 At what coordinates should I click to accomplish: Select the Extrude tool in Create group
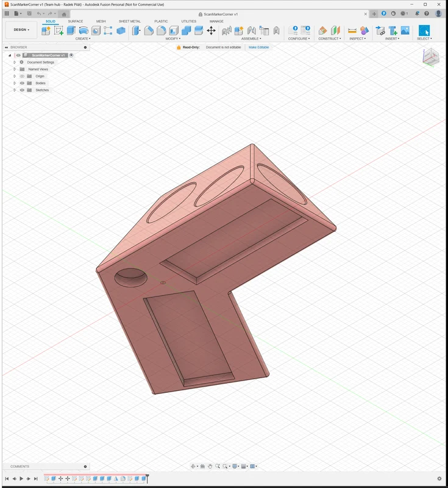(x=71, y=30)
